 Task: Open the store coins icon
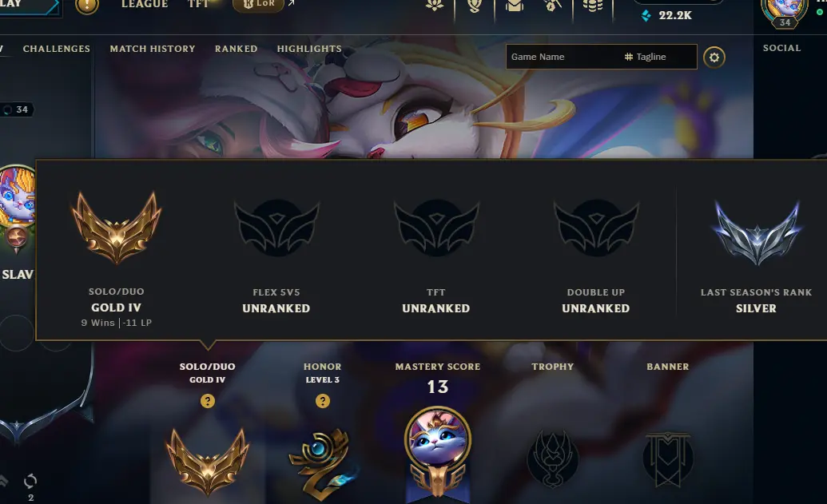click(x=593, y=6)
